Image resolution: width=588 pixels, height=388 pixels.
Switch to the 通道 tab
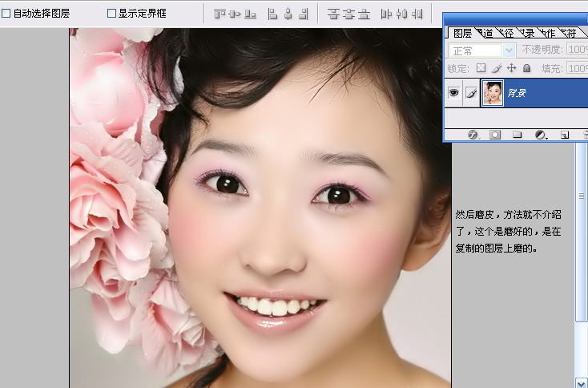pos(486,34)
